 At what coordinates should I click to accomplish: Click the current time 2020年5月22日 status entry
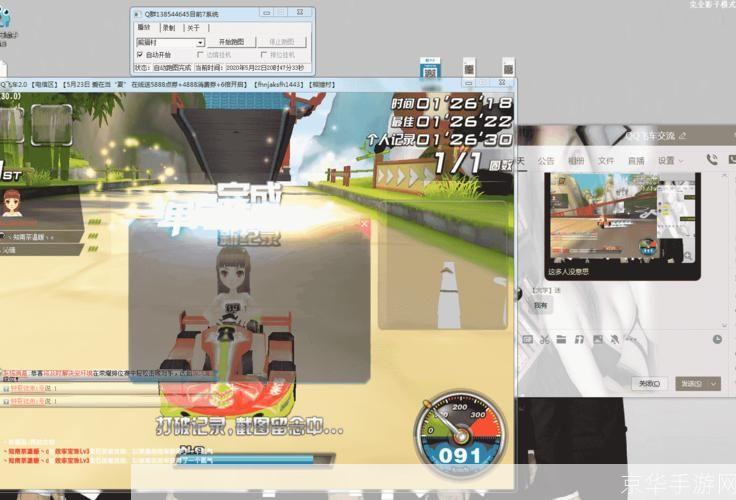pos(264,68)
